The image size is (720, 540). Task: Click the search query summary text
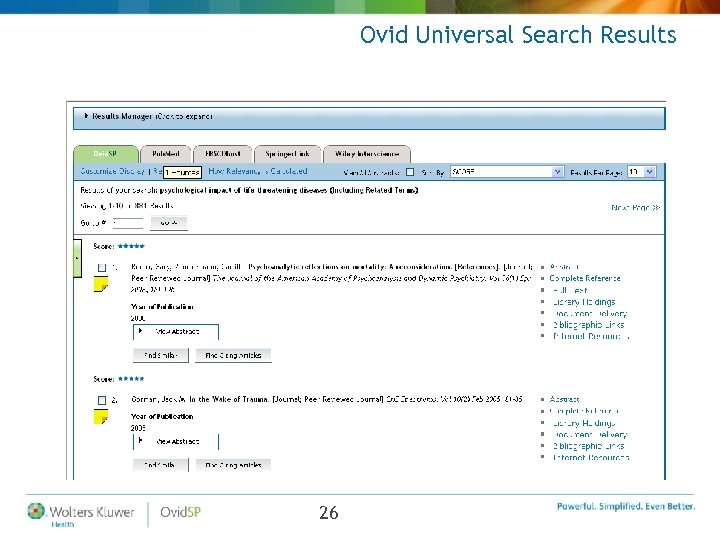pos(249,190)
